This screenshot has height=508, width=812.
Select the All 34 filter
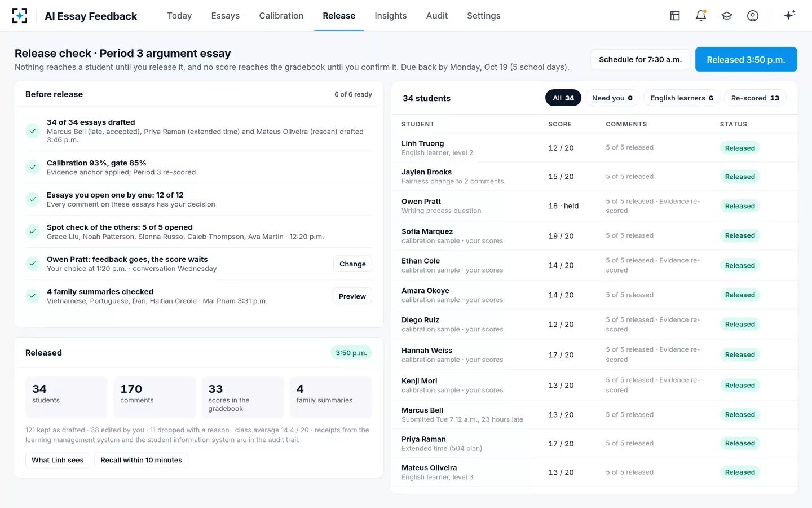(x=563, y=98)
